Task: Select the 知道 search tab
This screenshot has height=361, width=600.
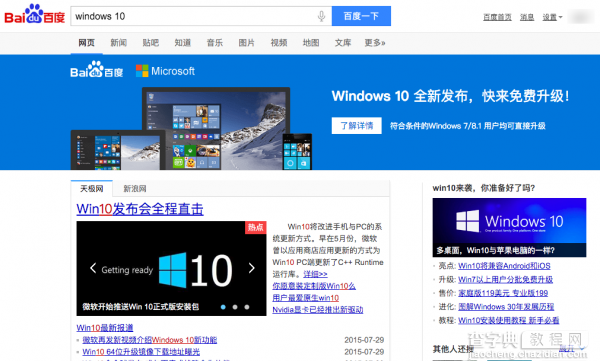Action: pyautogui.click(x=183, y=43)
